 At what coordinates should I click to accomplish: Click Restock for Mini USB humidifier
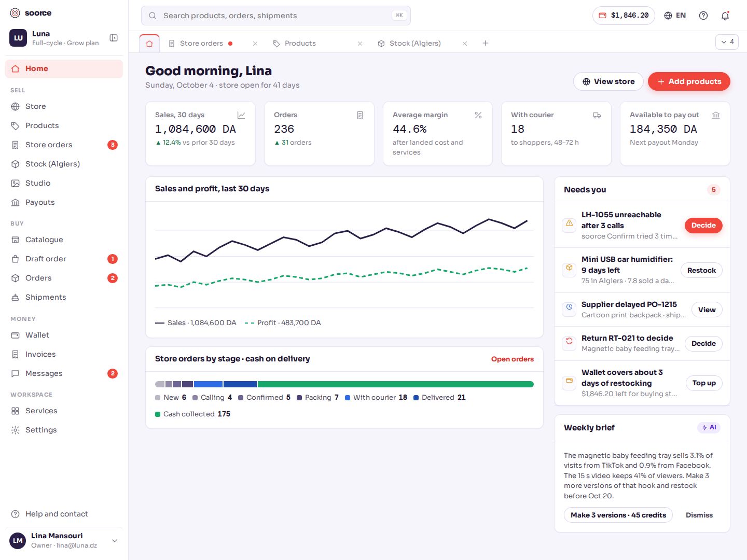click(701, 270)
